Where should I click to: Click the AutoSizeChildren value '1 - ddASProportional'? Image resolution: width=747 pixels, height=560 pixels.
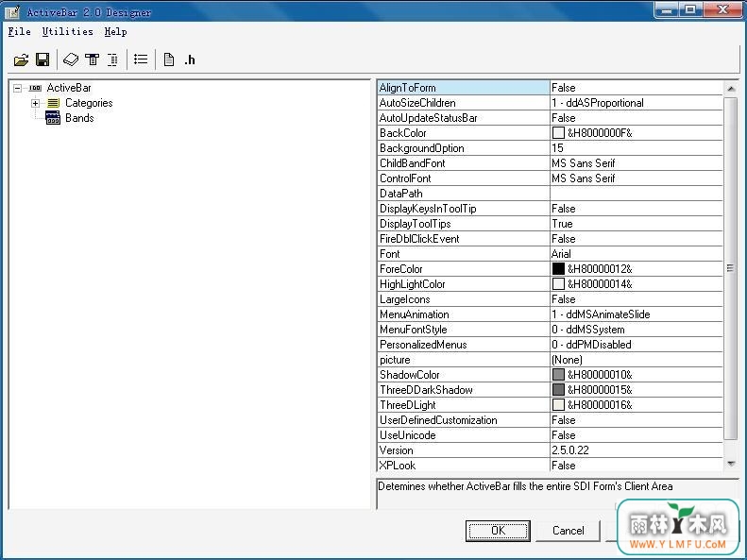point(598,103)
